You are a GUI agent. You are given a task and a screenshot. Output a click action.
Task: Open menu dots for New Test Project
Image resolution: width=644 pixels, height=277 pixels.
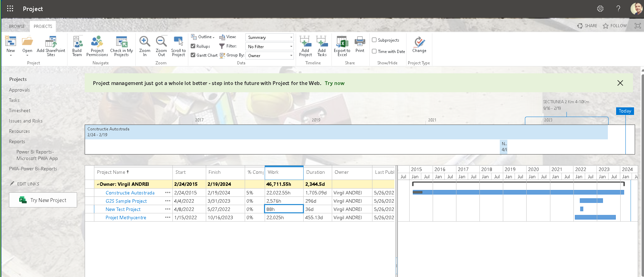(168, 209)
